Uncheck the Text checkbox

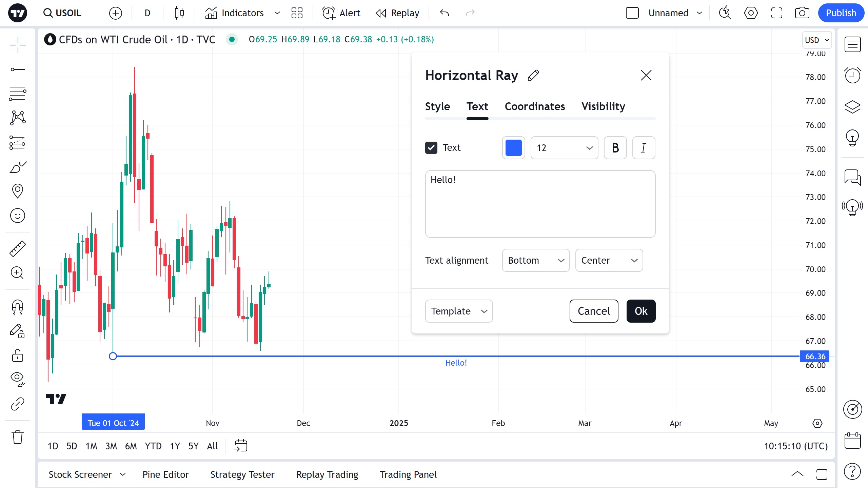(431, 148)
